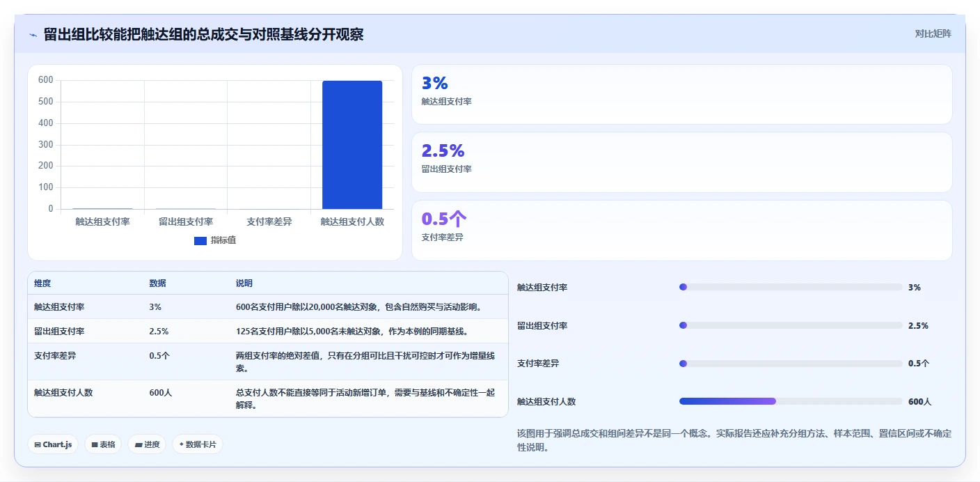Screen dimensions: 980x482
Task: Click the 100 tick on the chart y-axis
Action: tap(46, 187)
